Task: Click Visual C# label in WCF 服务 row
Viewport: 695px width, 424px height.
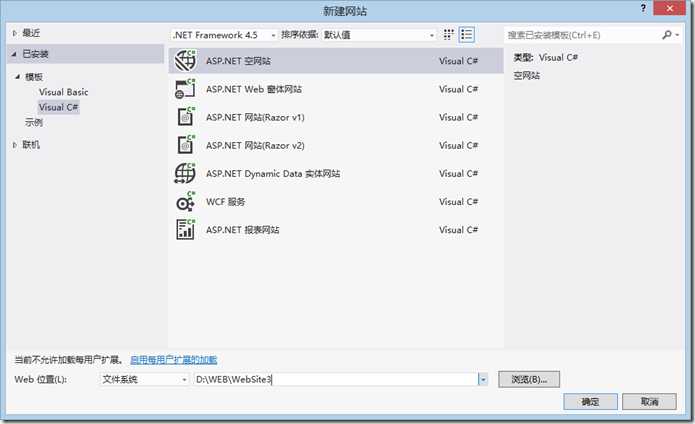Action: (x=458, y=202)
